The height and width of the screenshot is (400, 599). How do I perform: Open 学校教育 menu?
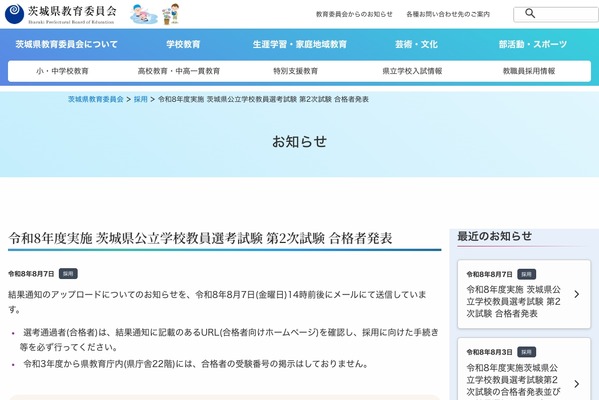[183, 44]
